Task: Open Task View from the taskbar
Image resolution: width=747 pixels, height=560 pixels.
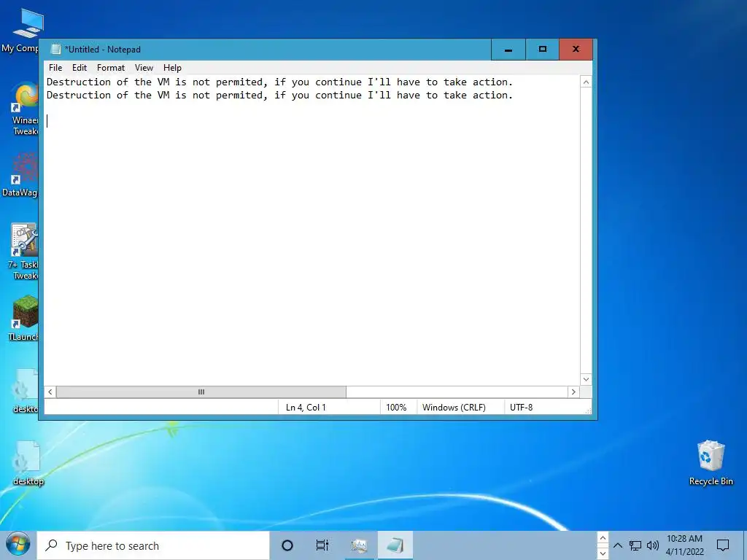Action: pos(322,545)
